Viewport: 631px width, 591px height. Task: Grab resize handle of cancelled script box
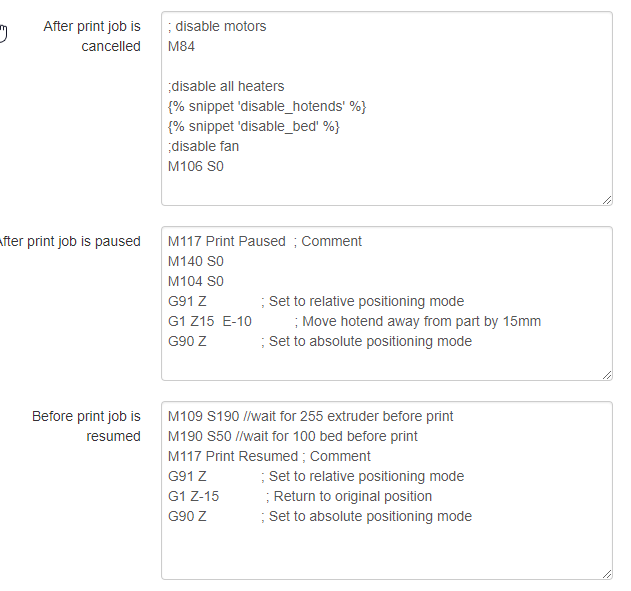pos(606,199)
